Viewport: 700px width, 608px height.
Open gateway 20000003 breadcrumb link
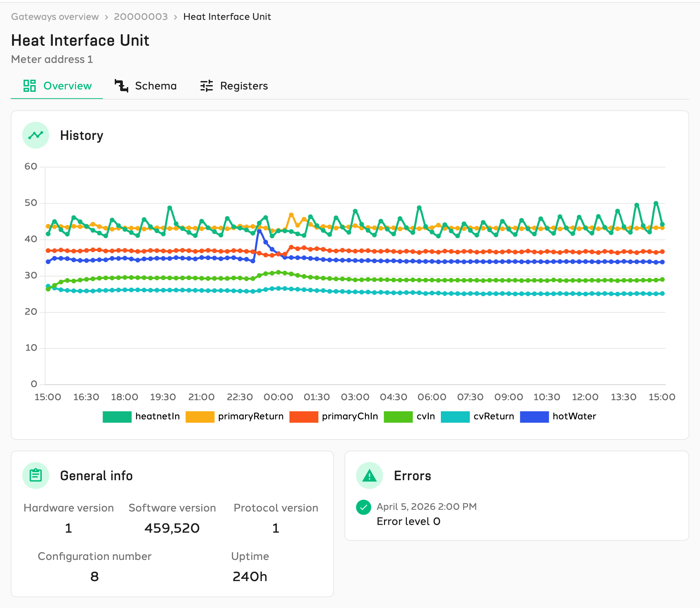click(141, 16)
